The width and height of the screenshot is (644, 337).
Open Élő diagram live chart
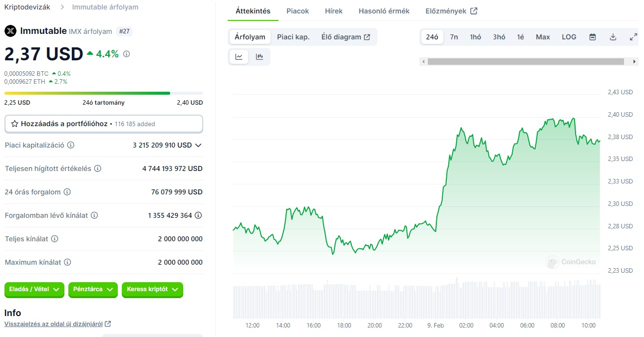point(346,37)
